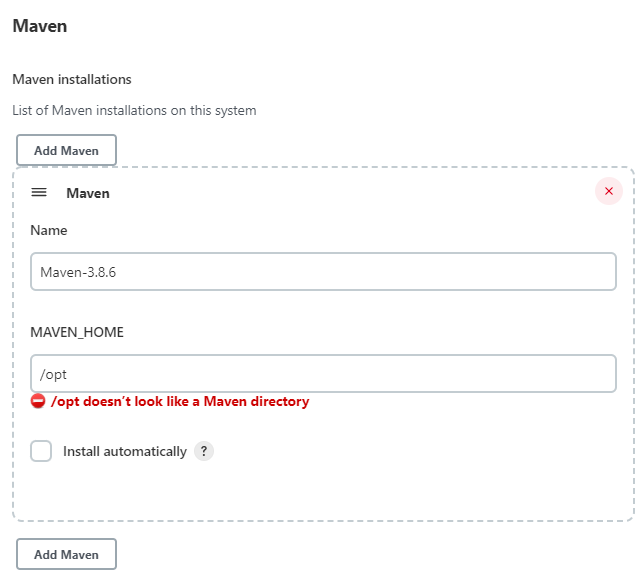Click the bottom Add Maven button

[66, 554]
